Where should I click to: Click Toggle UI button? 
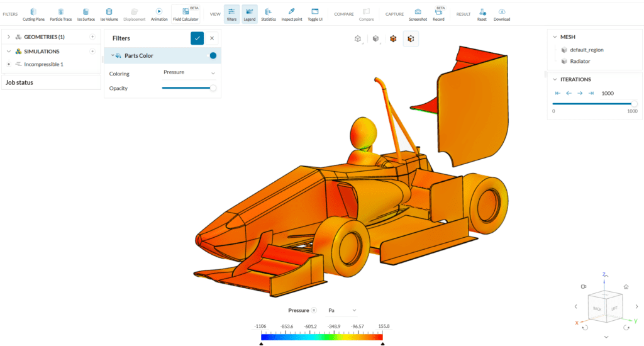click(x=315, y=14)
